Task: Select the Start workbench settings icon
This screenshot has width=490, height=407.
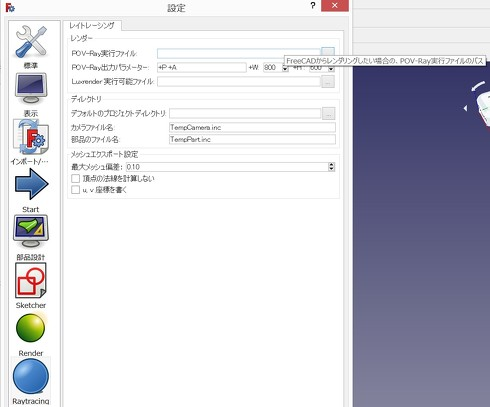Action: point(31,190)
